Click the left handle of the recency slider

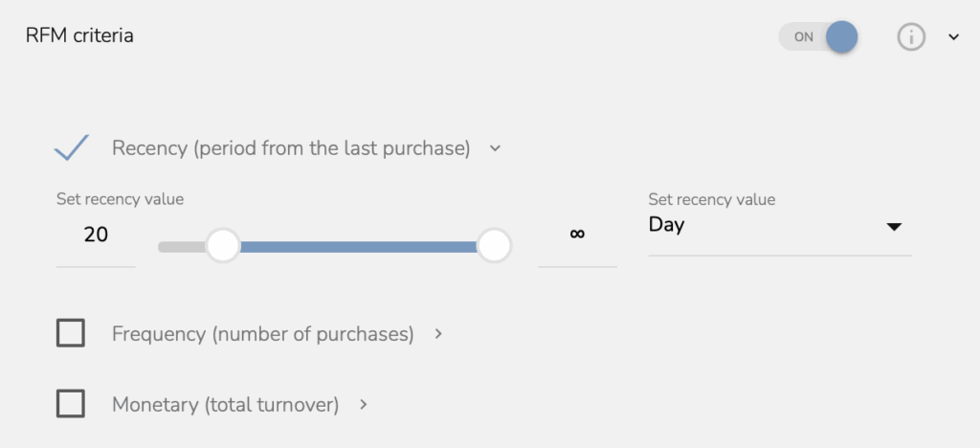click(x=223, y=246)
